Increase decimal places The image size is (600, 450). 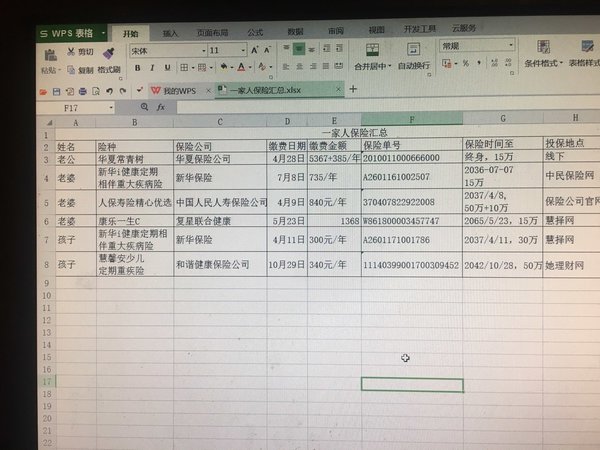(x=494, y=63)
